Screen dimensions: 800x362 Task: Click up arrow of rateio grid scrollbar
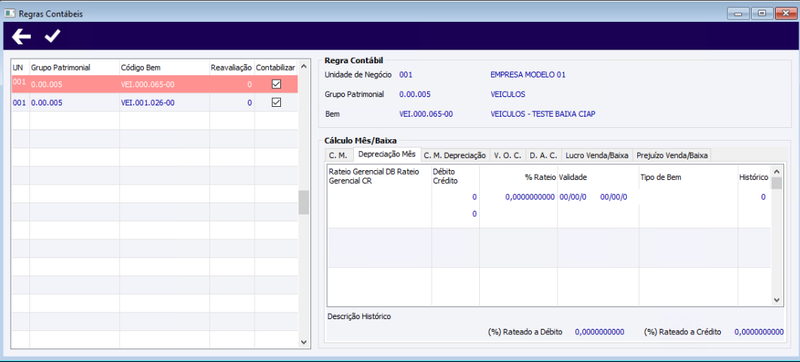tap(776, 171)
